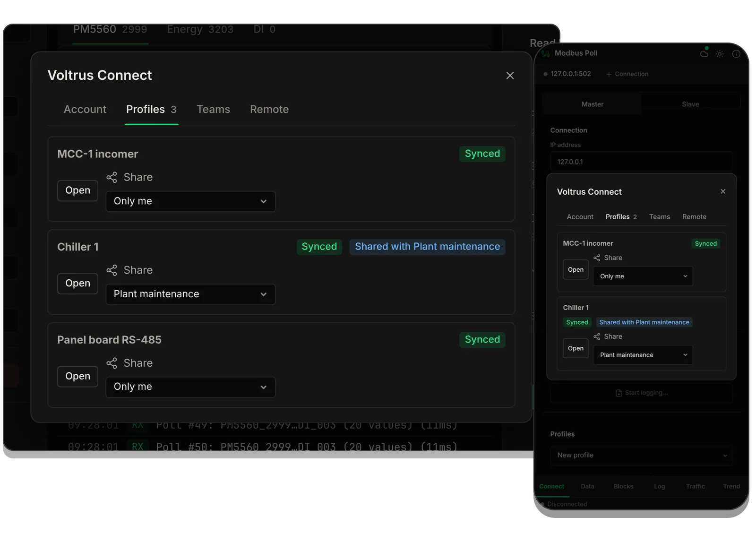Open Chiller 1 profile in large dialog
The width and height of the screenshot is (756, 534).
(77, 284)
